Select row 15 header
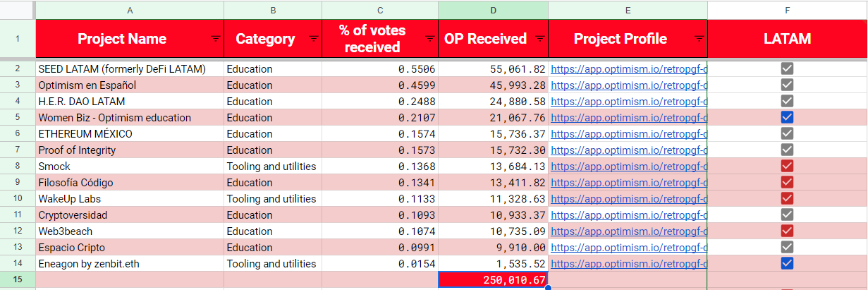Screen dimensions: 868x290 coord(17,280)
